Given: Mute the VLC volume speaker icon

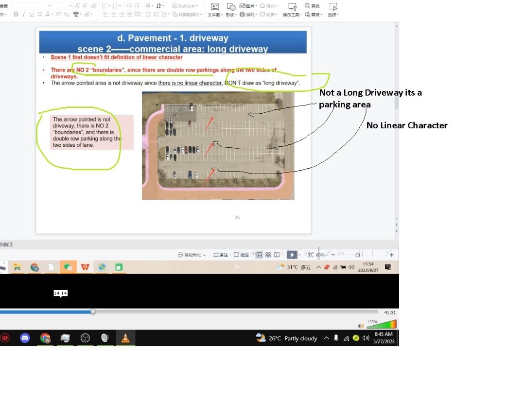Looking at the screenshot, I should [x=361, y=326].
